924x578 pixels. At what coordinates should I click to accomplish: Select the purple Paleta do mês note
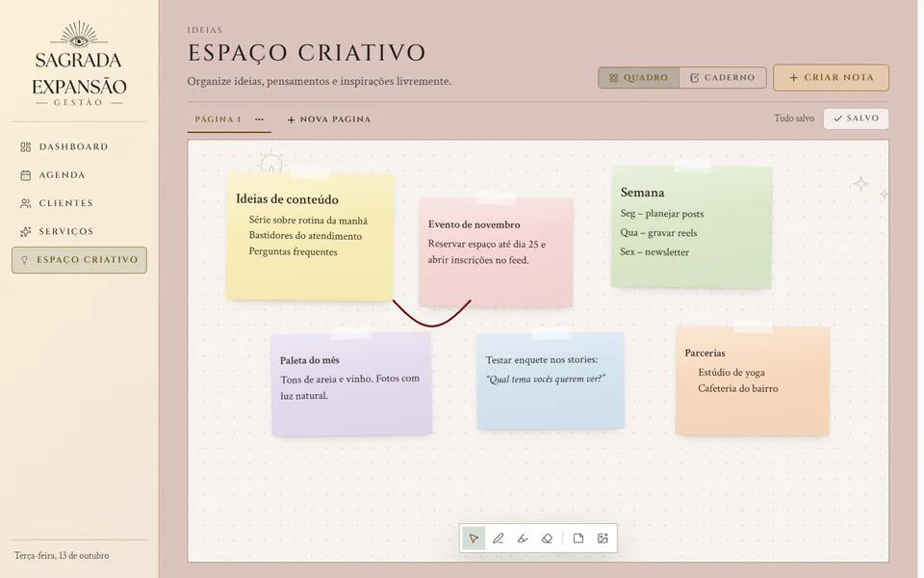tap(352, 384)
